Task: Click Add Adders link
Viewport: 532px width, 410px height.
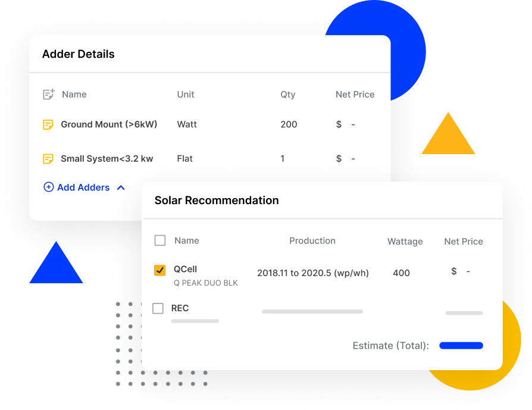Action: pyautogui.click(x=83, y=187)
